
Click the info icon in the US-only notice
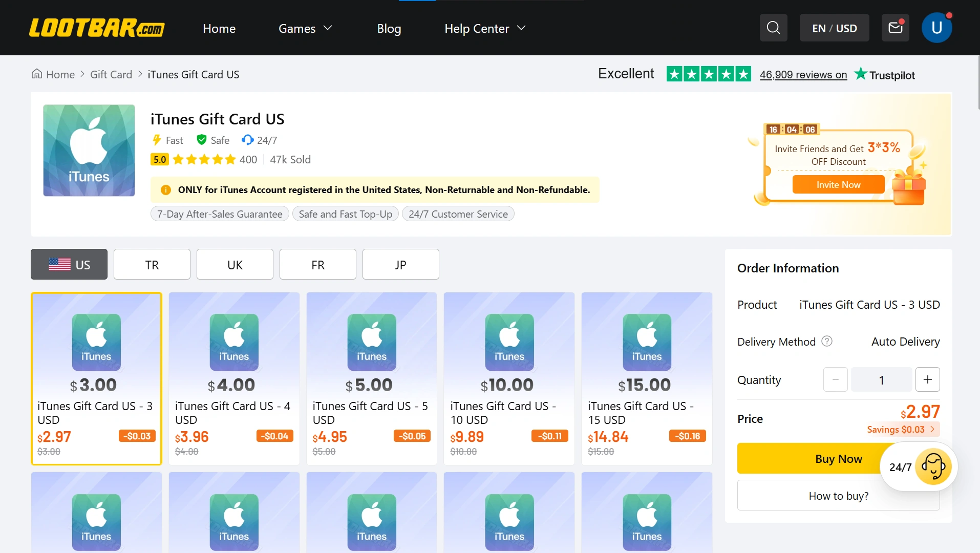tap(166, 190)
